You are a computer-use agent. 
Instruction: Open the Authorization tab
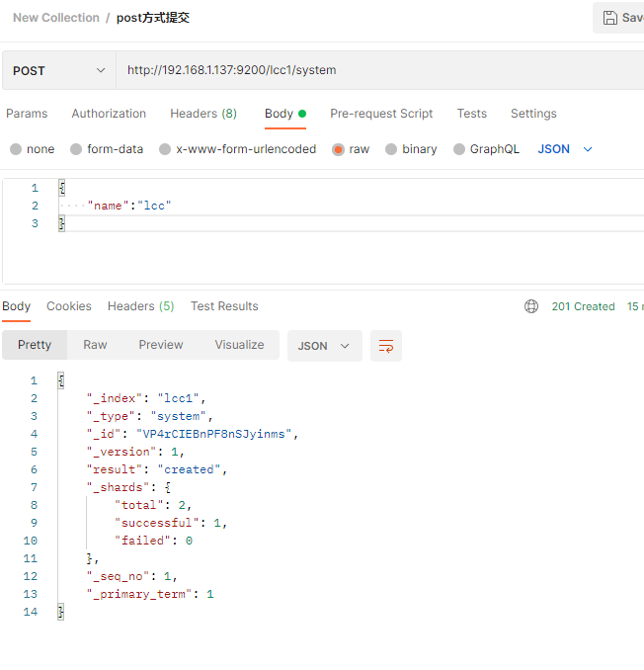coord(109,114)
